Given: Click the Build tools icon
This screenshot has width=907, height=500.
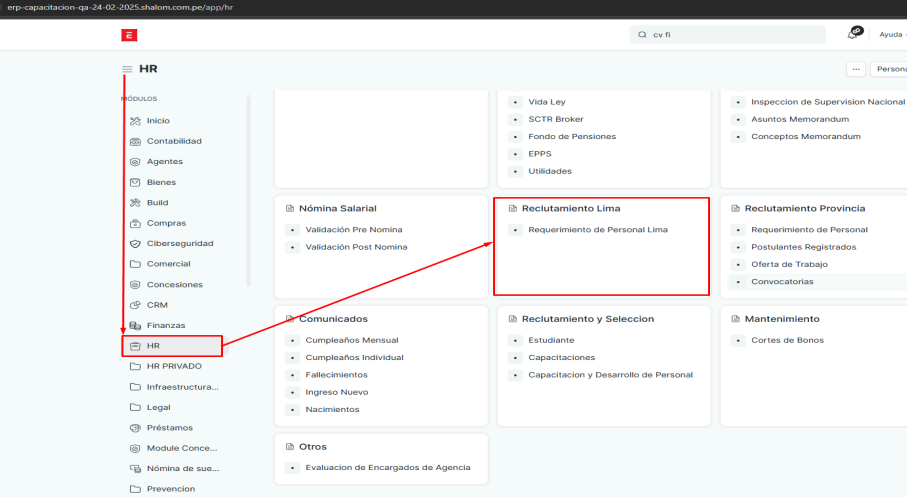Looking at the screenshot, I should coord(135,203).
